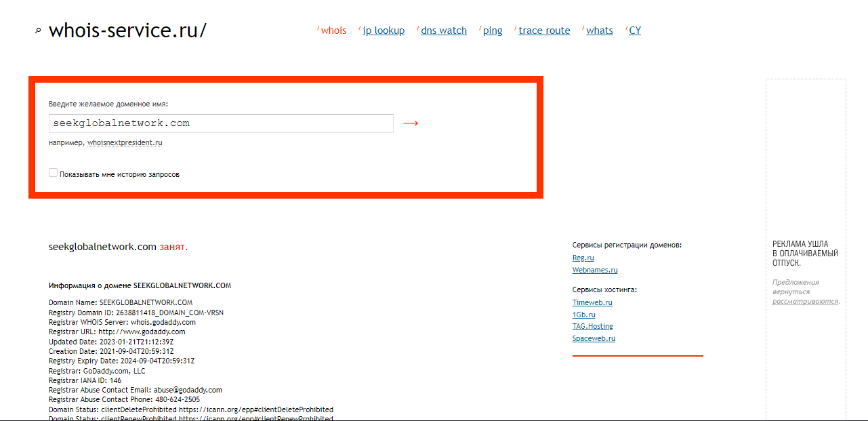The height and width of the screenshot is (421, 868).
Task: Enable the 'Показывать мне историю запросов' checkbox
Action: point(54,174)
